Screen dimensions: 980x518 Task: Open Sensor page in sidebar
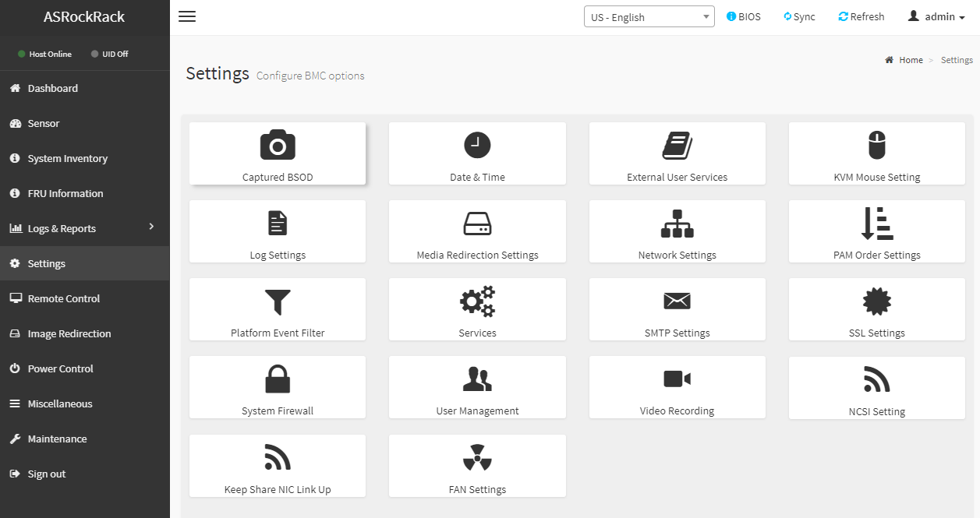coord(84,123)
